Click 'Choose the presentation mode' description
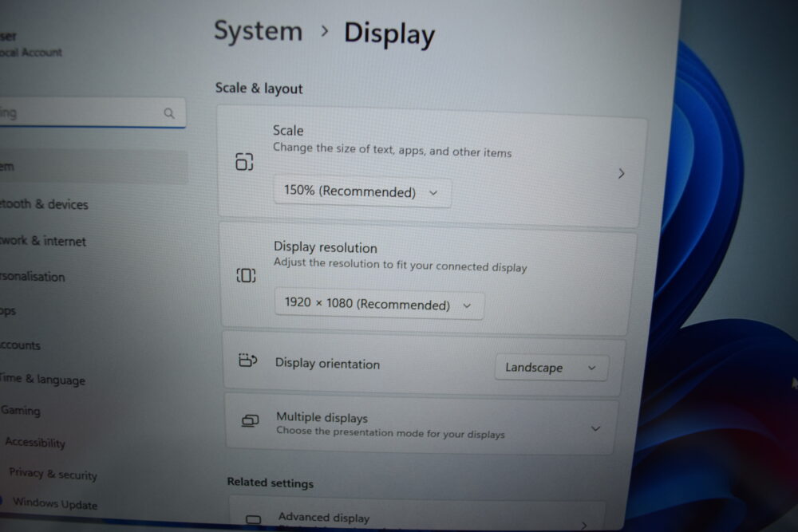 [390, 433]
